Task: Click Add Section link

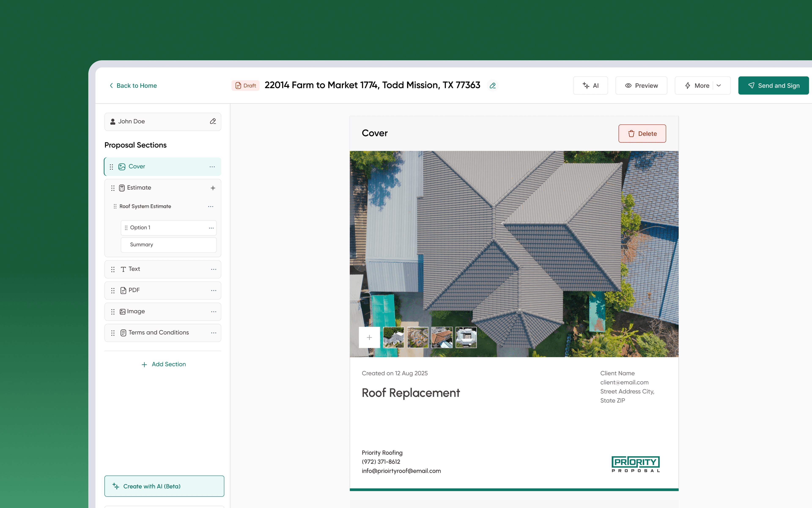Action: 163,364
